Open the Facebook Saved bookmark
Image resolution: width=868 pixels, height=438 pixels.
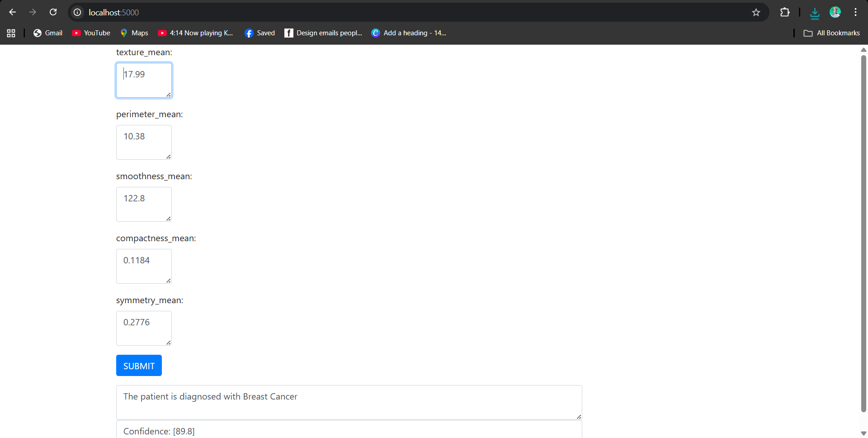pyautogui.click(x=260, y=33)
